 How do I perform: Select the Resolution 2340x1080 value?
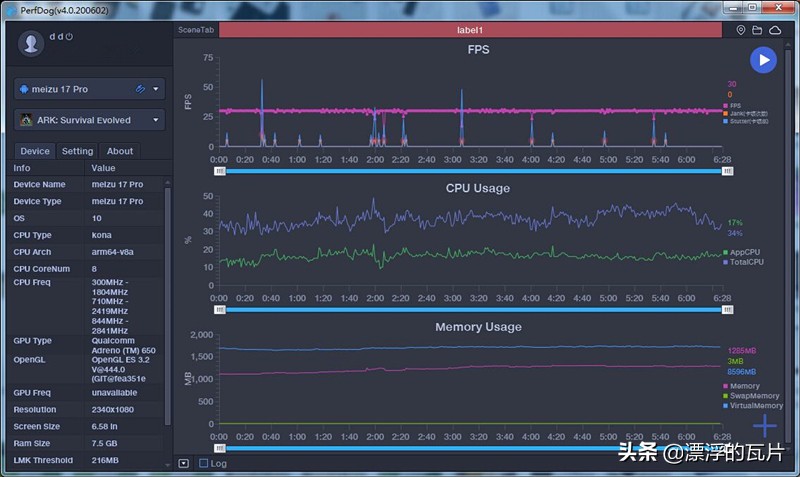113,409
